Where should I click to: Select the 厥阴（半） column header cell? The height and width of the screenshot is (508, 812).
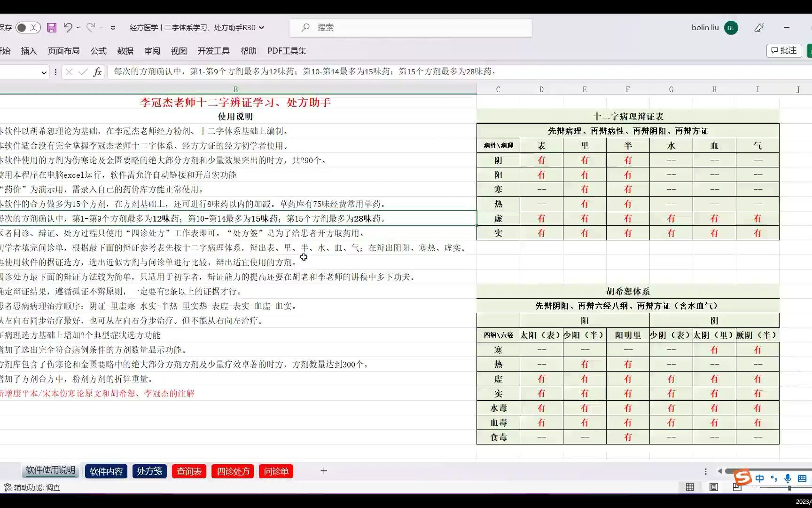(x=757, y=335)
